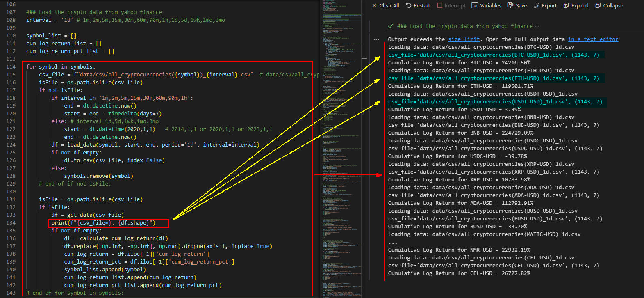Click the 'cum_log_return_list = []' line

(64, 43)
